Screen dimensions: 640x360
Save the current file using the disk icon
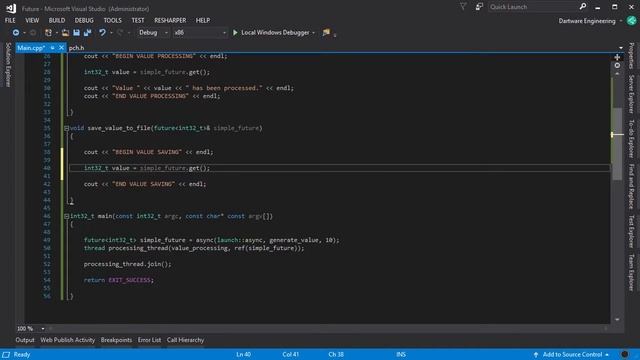(x=76, y=33)
